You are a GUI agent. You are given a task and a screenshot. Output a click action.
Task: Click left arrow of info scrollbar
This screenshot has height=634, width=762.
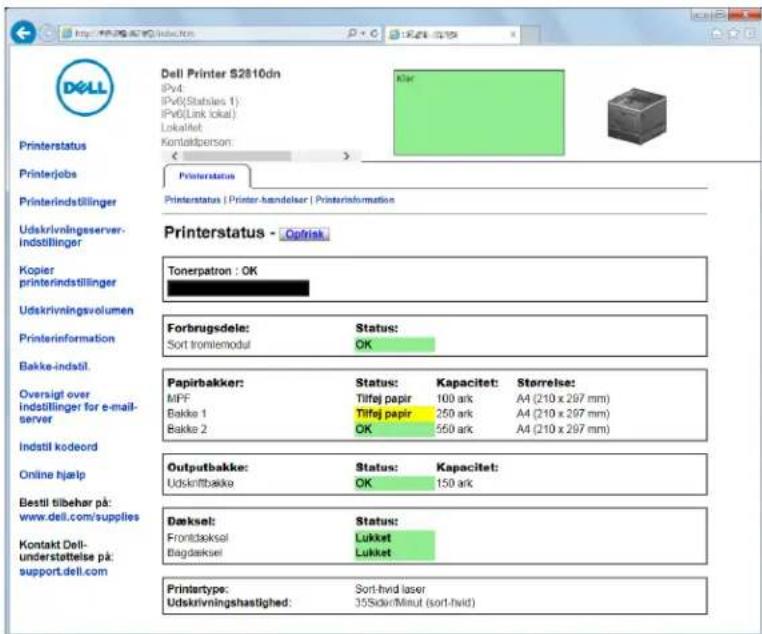tap(175, 156)
